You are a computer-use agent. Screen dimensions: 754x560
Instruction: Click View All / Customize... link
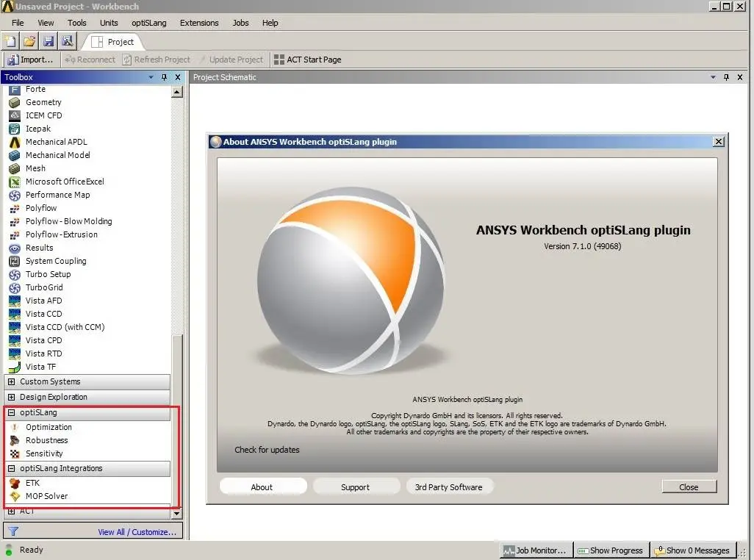(137, 532)
